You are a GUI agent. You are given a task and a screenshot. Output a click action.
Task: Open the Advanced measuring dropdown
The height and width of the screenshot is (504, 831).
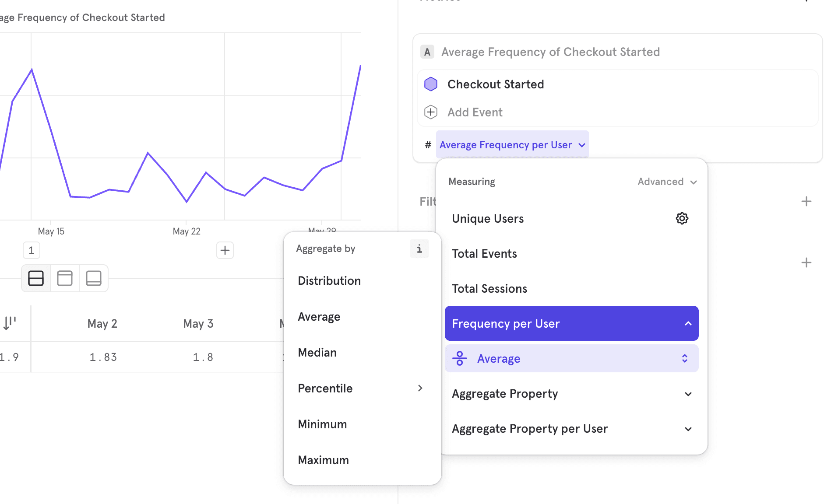coord(666,182)
